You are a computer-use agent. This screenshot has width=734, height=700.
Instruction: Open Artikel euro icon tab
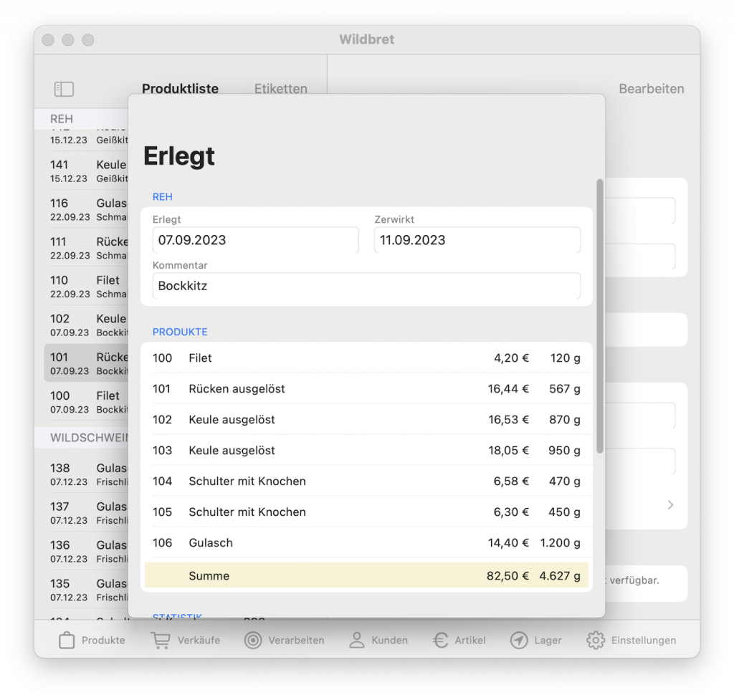click(459, 640)
